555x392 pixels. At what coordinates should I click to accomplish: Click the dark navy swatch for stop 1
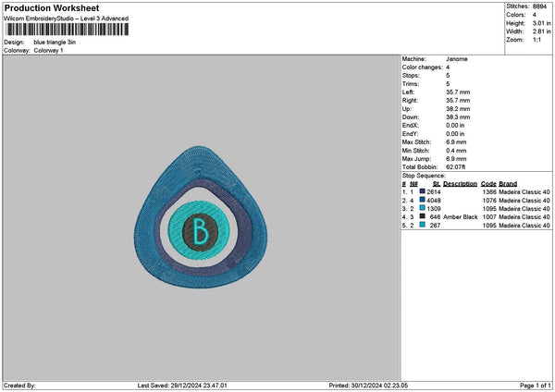(423, 190)
